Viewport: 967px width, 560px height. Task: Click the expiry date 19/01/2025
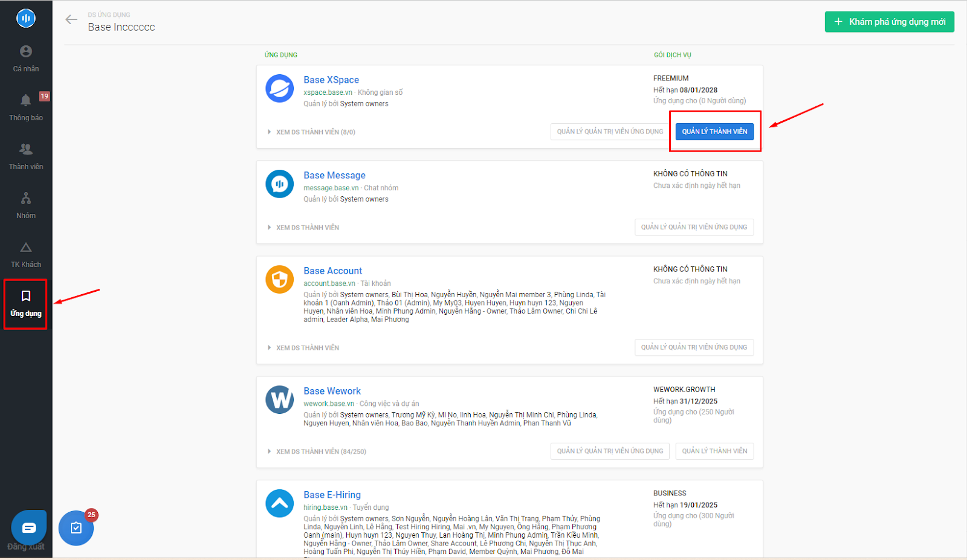coord(699,505)
